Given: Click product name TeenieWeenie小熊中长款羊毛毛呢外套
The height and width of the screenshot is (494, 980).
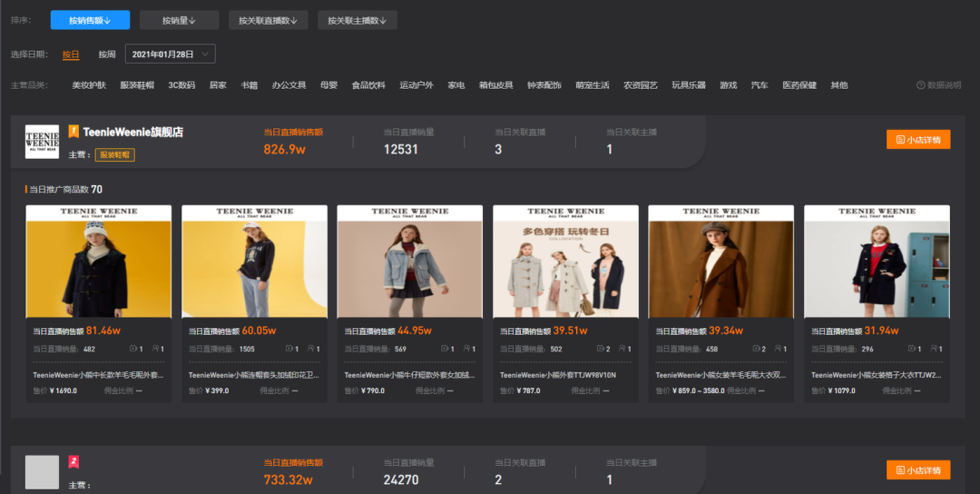Looking at the screenshot, I should pyautogui.click(x=99, y=375).
